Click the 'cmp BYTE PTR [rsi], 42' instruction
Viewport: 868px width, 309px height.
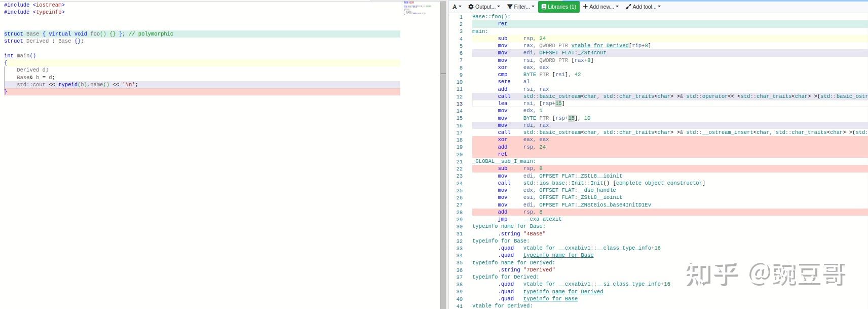tap(539, 75)
